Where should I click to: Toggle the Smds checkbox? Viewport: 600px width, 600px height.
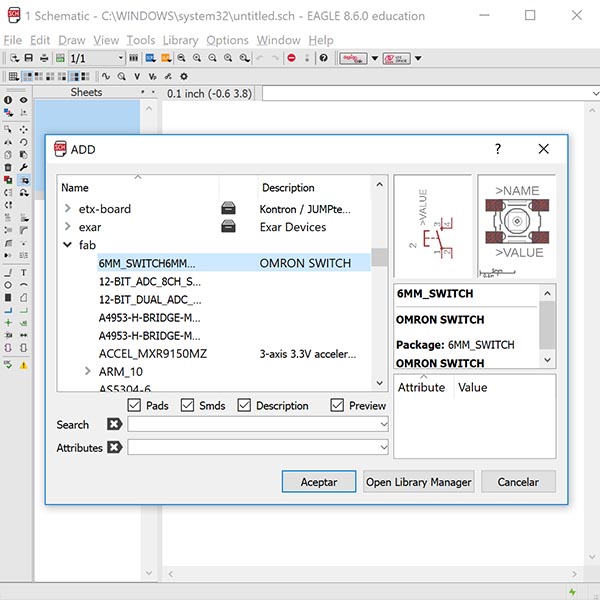pyautogui.click(x=188, y=405)
